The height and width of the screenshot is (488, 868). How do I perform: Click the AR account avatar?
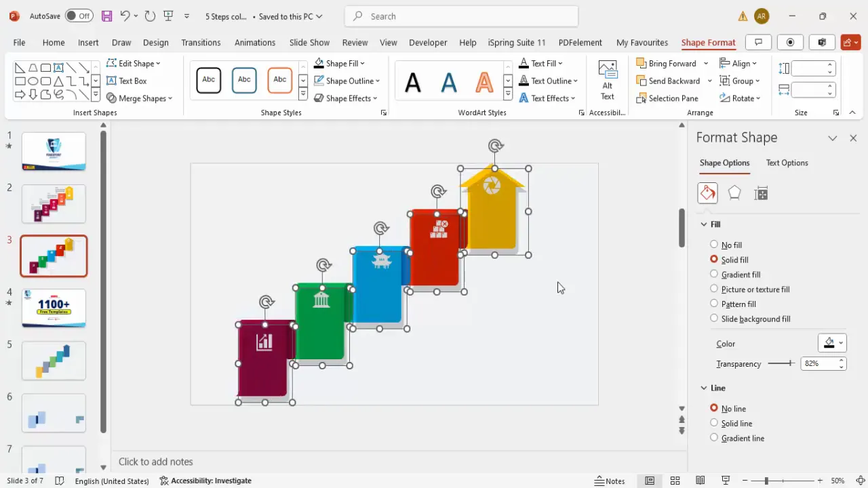click(x=762, y=16)
